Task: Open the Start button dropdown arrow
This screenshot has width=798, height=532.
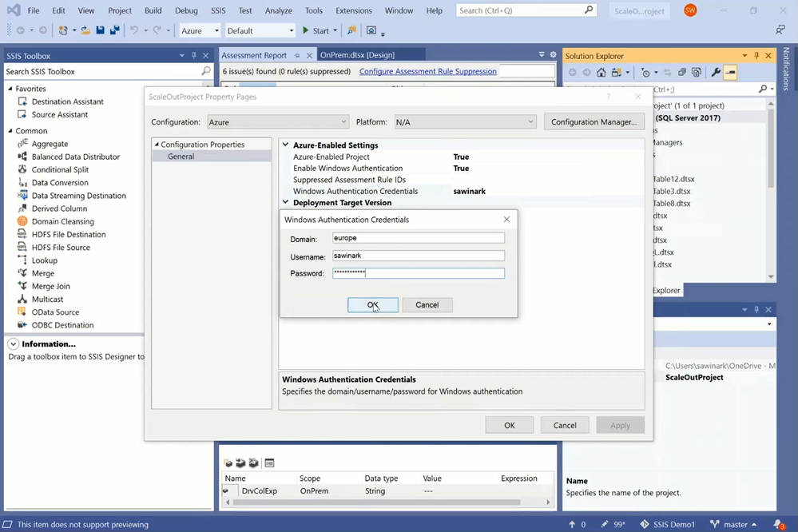Action: 335,30
